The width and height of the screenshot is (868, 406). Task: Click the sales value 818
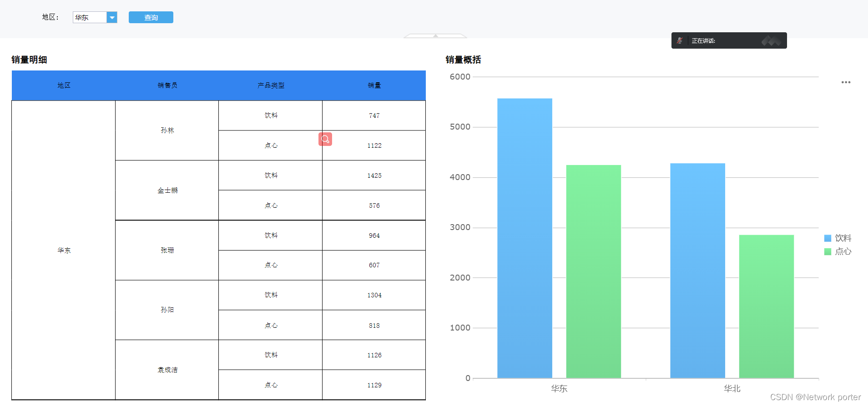click(374, 326)
